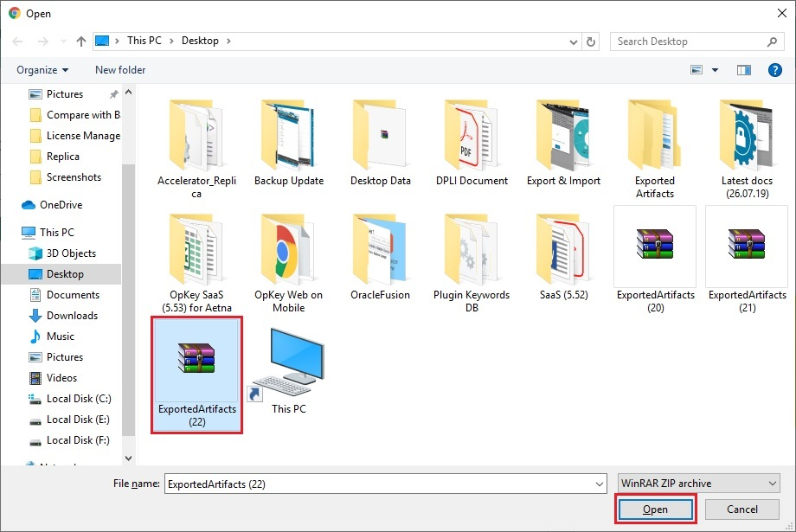
Task: Select the This PC shortcut icon
Action: click(288, 370)
